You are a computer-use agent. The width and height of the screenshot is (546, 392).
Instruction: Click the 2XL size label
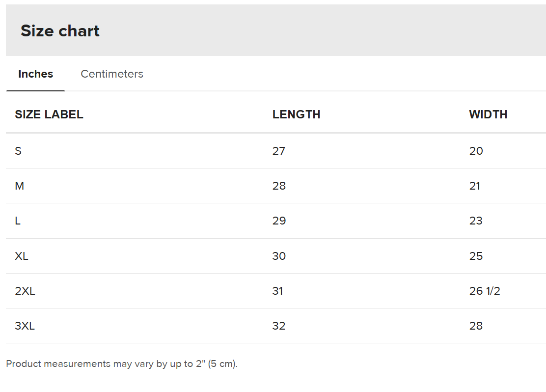click(25, 291)
